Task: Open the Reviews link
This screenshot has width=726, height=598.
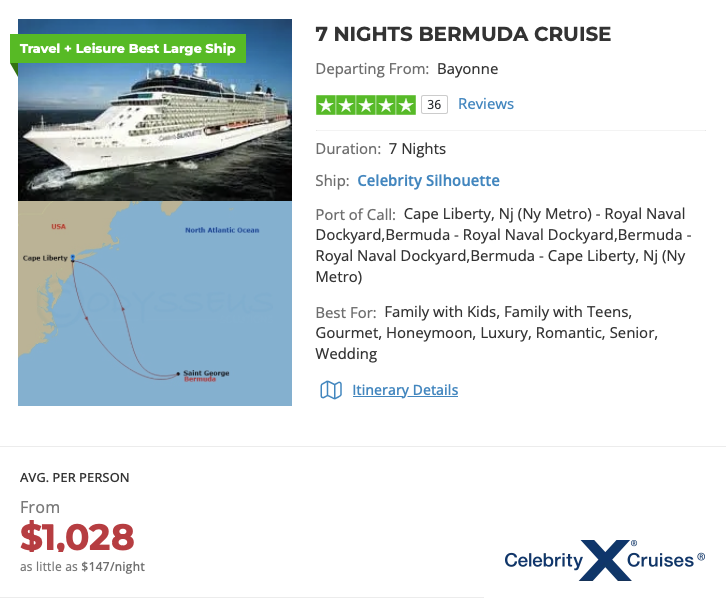Action: pos(486,104)
